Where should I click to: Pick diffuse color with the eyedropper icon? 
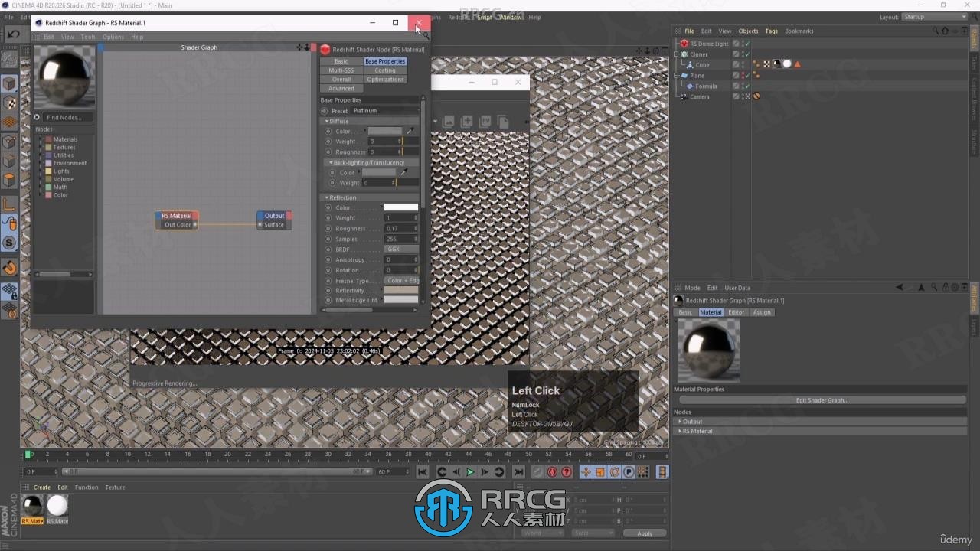410,131
